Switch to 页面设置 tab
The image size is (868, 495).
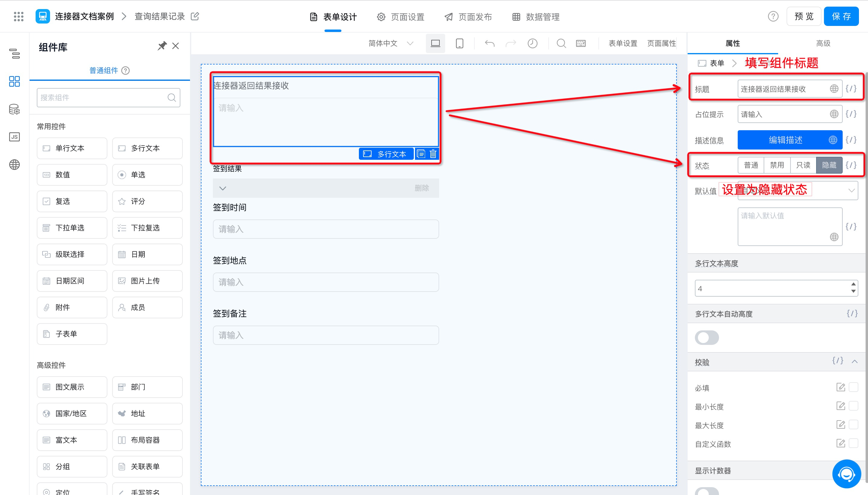coord(400,17)
